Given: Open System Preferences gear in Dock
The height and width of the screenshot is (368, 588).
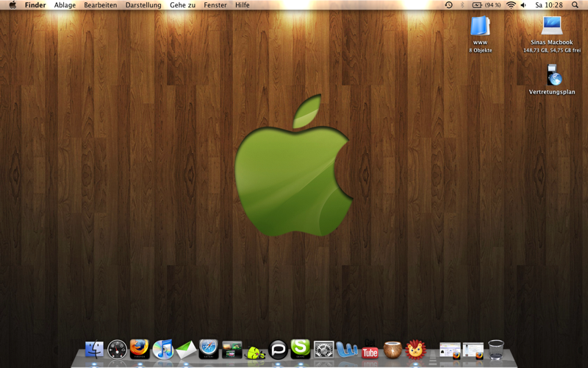Looking at the screenshot, I should tap(323, 350).
